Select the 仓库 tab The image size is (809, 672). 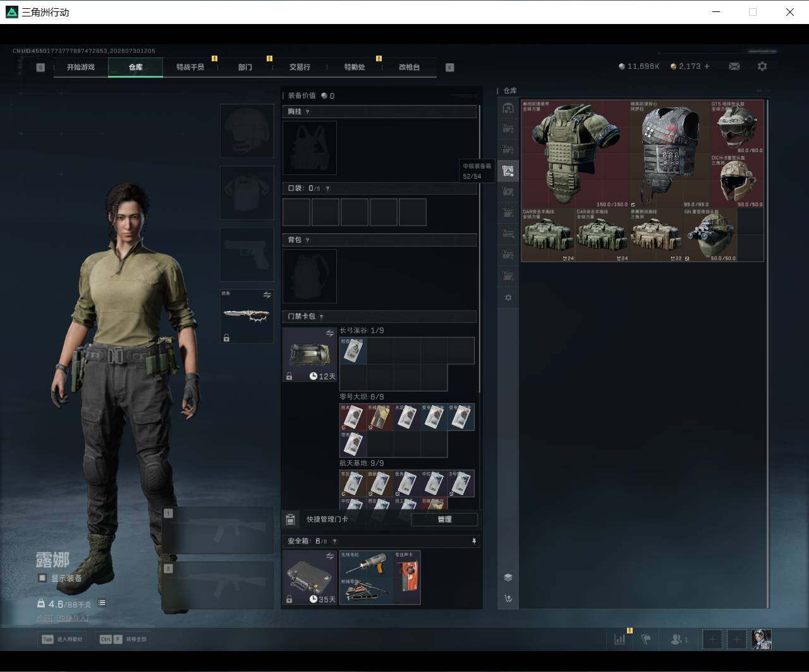coord(136,67)
